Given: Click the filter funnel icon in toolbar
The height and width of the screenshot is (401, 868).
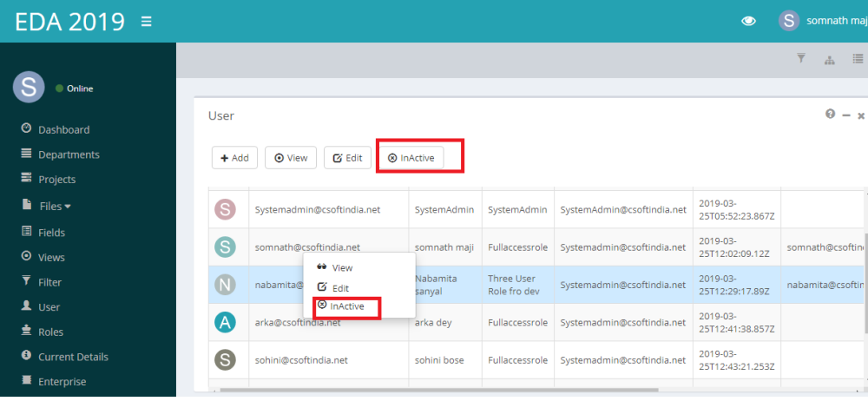Looking at the screenshot, I should [800, 58].
